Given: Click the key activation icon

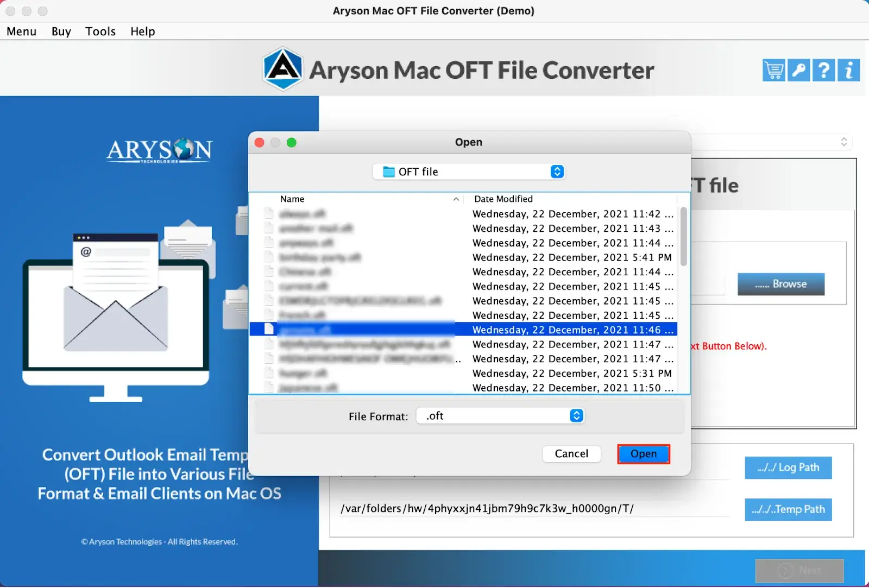Looking at the screenshot, I should click(x=798, y=70).
